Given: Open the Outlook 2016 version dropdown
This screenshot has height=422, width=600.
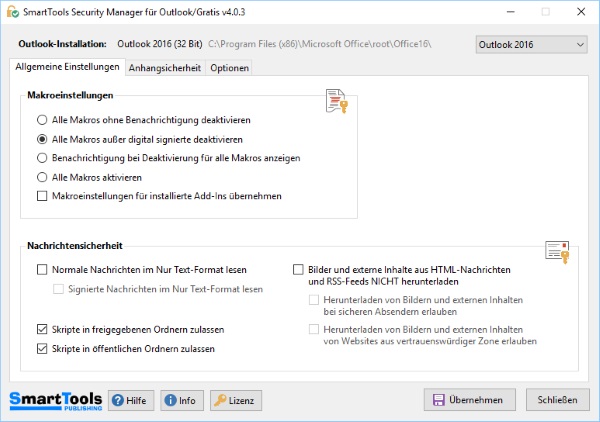Looking at the screenshot, I should point(531,45).
